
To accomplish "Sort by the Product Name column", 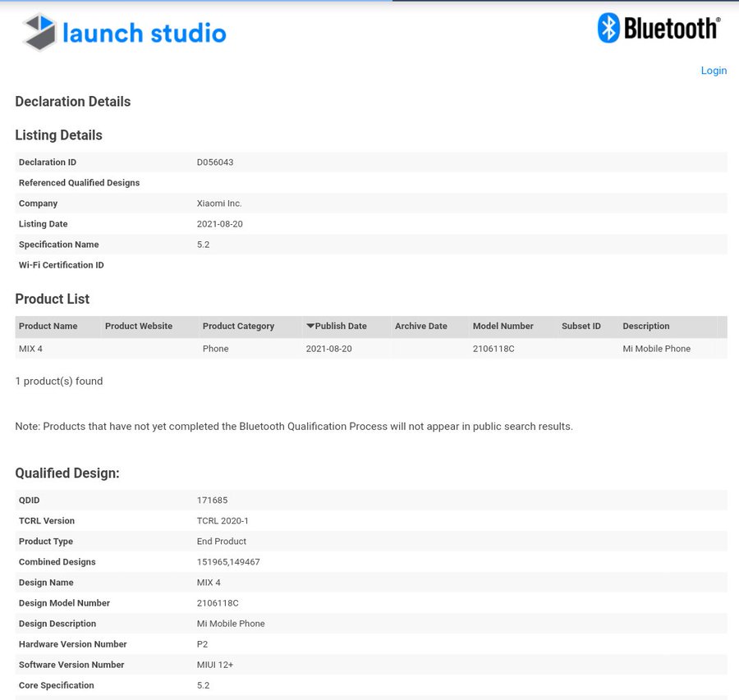I will point(48,326).
